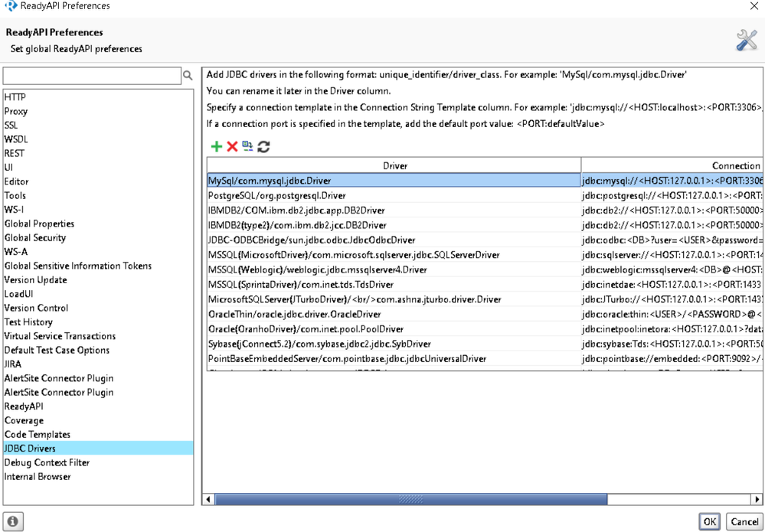Click the search magnifier icon
Screen dimensions: 765x532
click(188, 76)
